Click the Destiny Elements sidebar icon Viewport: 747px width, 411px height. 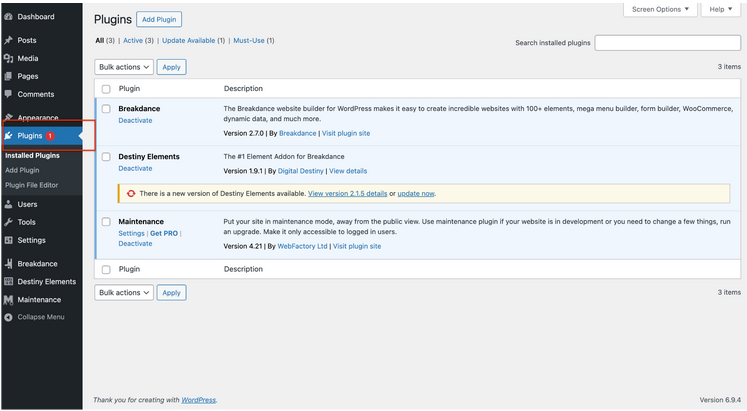pyautogui.click(x=8, y=281)
